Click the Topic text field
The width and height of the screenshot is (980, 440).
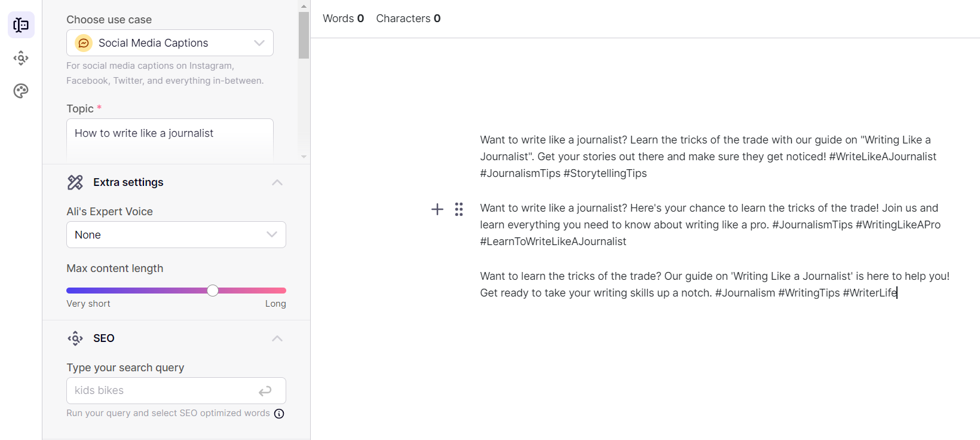pos(170,139)
